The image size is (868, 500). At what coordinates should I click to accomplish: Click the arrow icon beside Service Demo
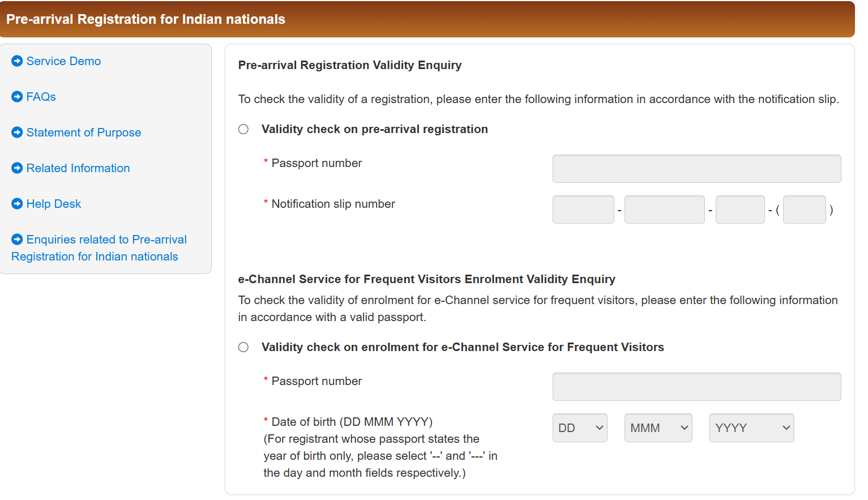16,61
